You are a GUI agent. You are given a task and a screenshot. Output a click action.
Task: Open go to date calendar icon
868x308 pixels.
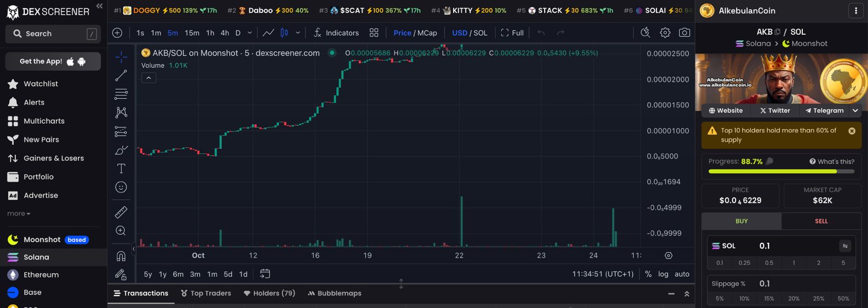(265, 274)
